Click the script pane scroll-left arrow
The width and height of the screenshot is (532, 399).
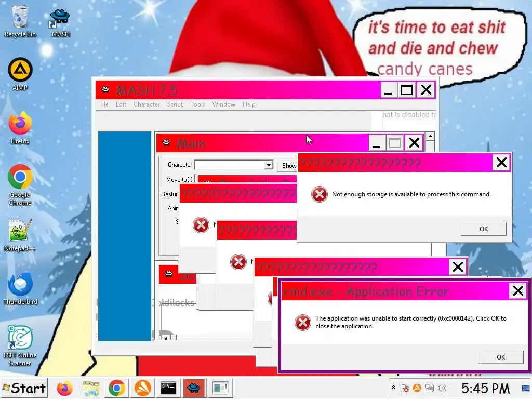pyautogui.click(x=166, y=338)
